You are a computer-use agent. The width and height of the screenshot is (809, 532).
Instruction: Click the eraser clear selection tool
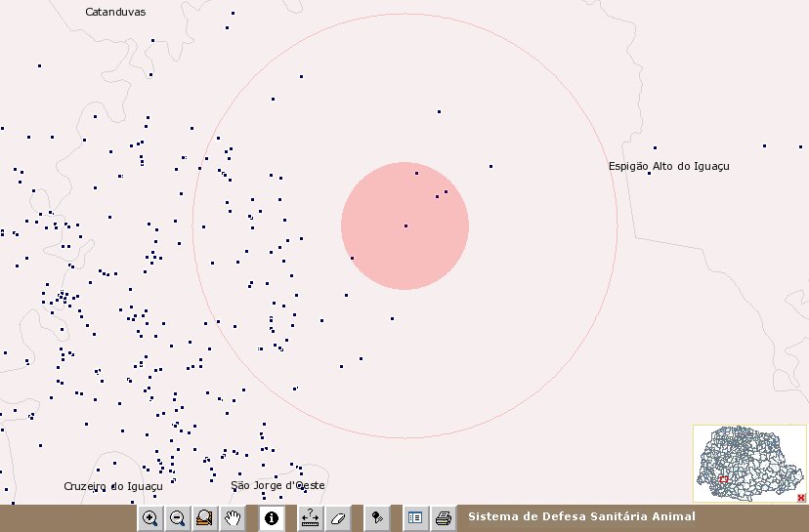tap(337, 518)
